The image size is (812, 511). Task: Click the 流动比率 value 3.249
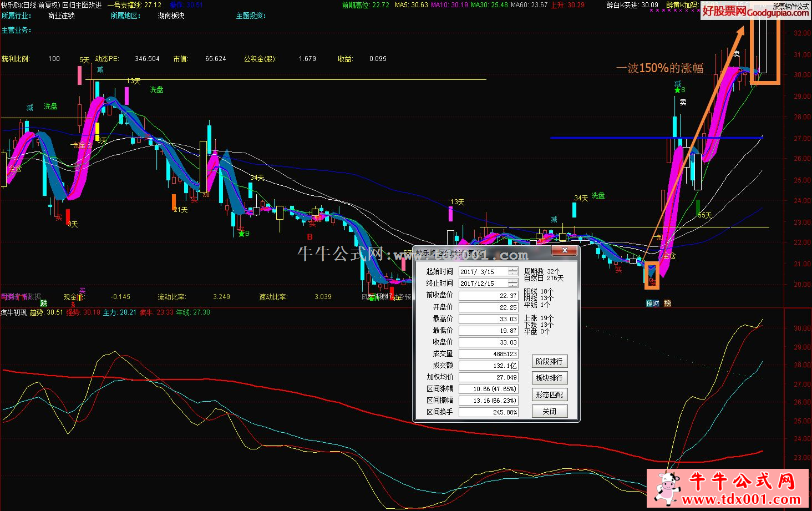point(221,297)
